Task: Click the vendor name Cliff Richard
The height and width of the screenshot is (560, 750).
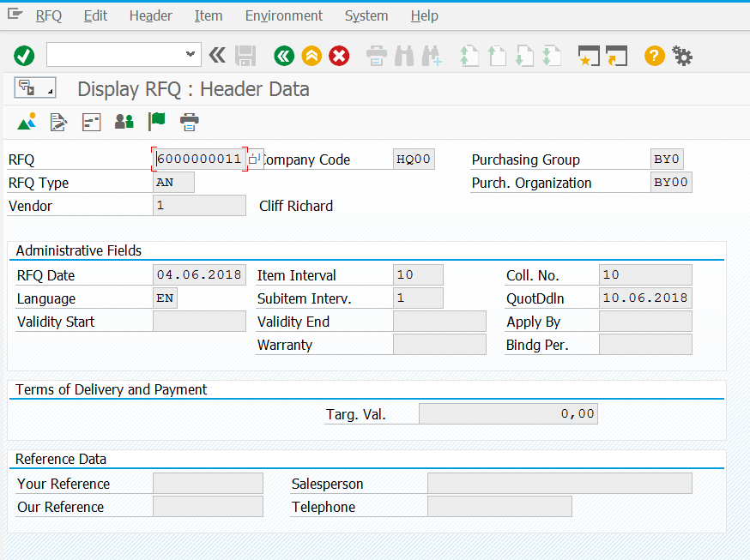Action: pos(296,206)
